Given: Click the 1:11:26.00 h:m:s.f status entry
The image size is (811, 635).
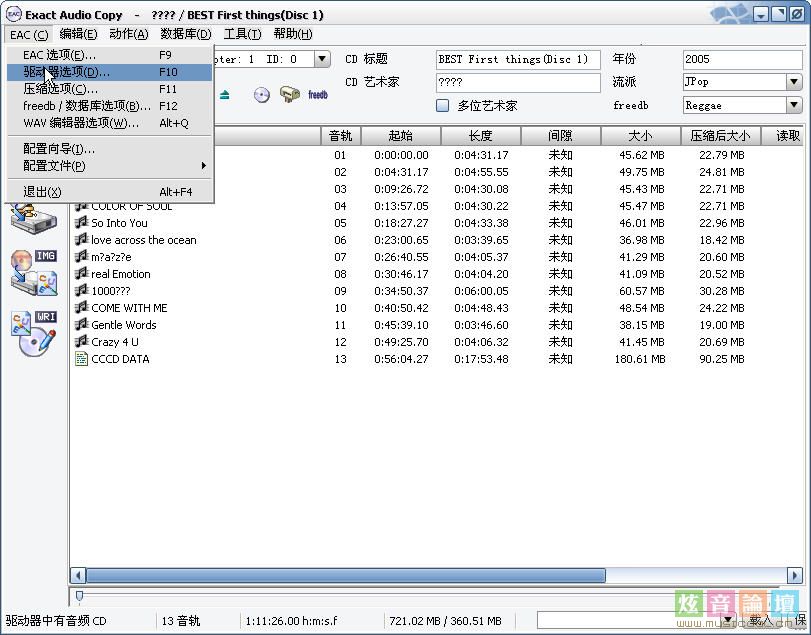Looking at the screenshot, I should 291,621.
